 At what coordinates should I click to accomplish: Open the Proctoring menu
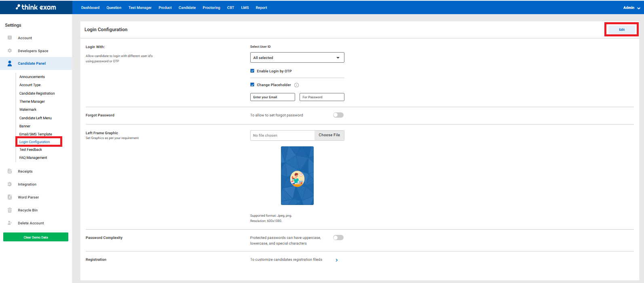click(x=211, y=8)
